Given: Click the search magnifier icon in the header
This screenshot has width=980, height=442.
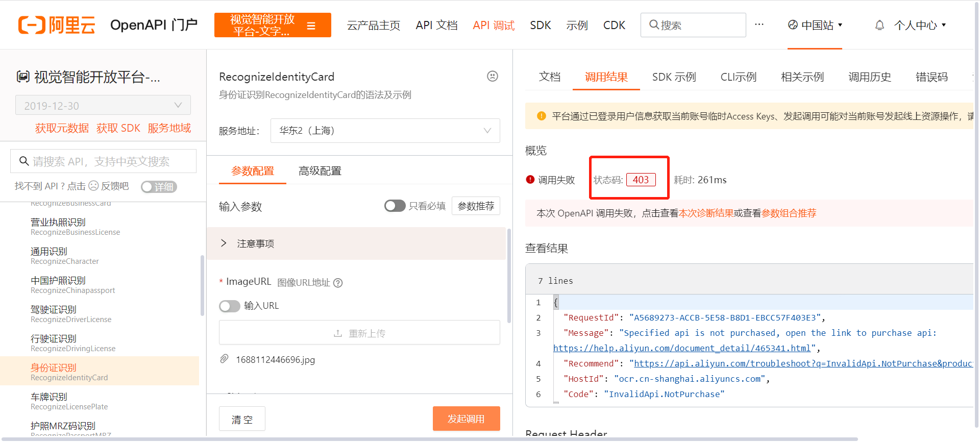Looking at the screenshot, I should point(654,24).
